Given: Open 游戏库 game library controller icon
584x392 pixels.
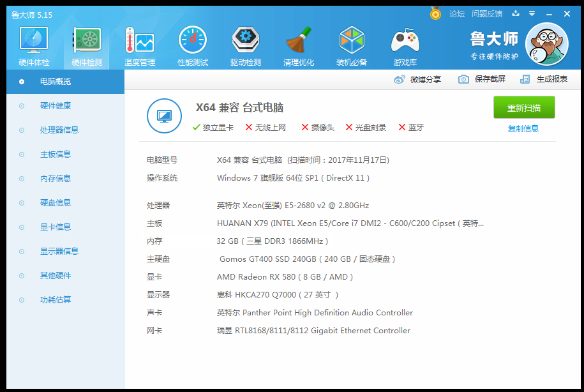Looking at the screenshot, I should coord(405,46).
